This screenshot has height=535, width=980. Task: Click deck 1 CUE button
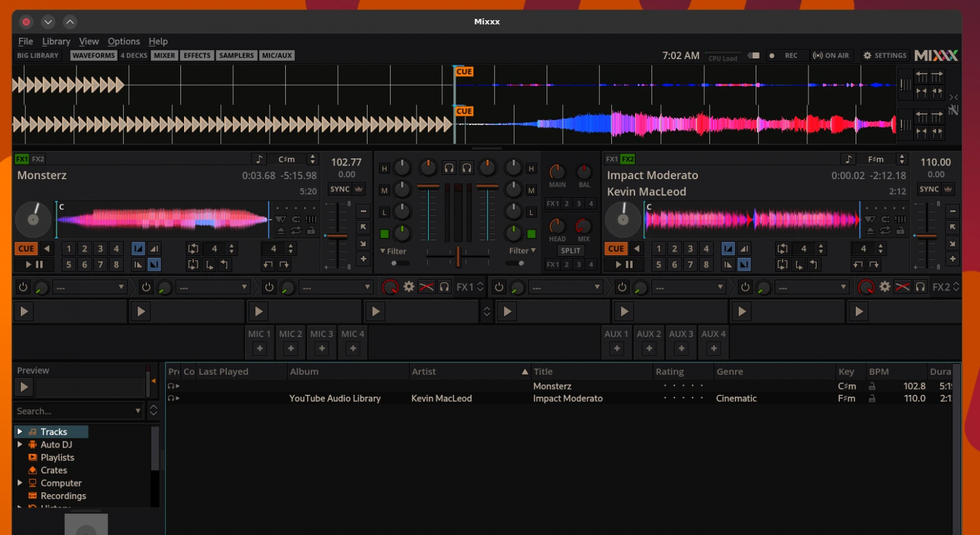pos(26,248)
